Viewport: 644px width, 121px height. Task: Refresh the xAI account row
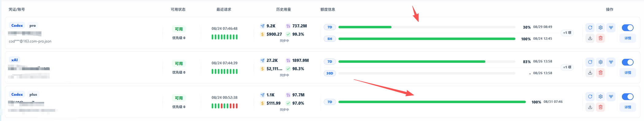[x=590, y=62]
